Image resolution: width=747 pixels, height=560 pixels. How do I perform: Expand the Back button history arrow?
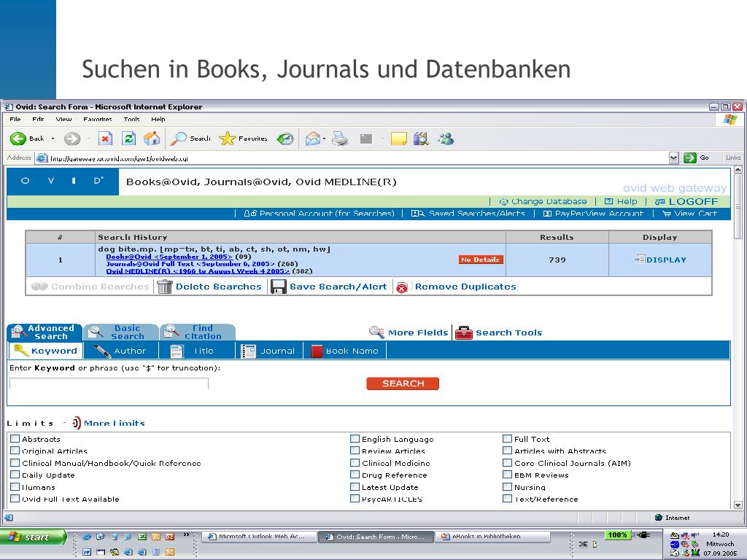click(x=53, y=139)
